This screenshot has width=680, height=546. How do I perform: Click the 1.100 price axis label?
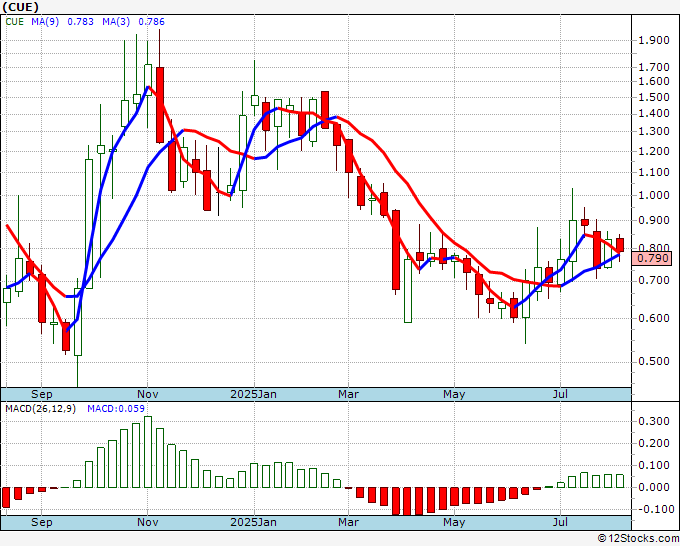coord(654,172)
